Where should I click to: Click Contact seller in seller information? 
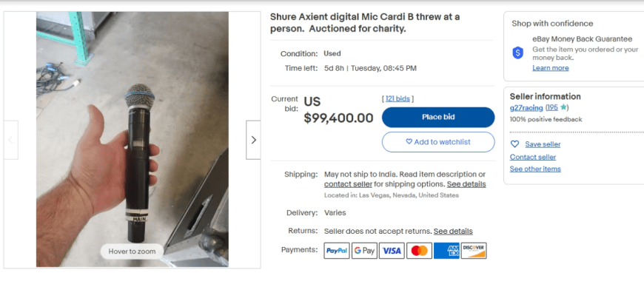coord(533,157)
